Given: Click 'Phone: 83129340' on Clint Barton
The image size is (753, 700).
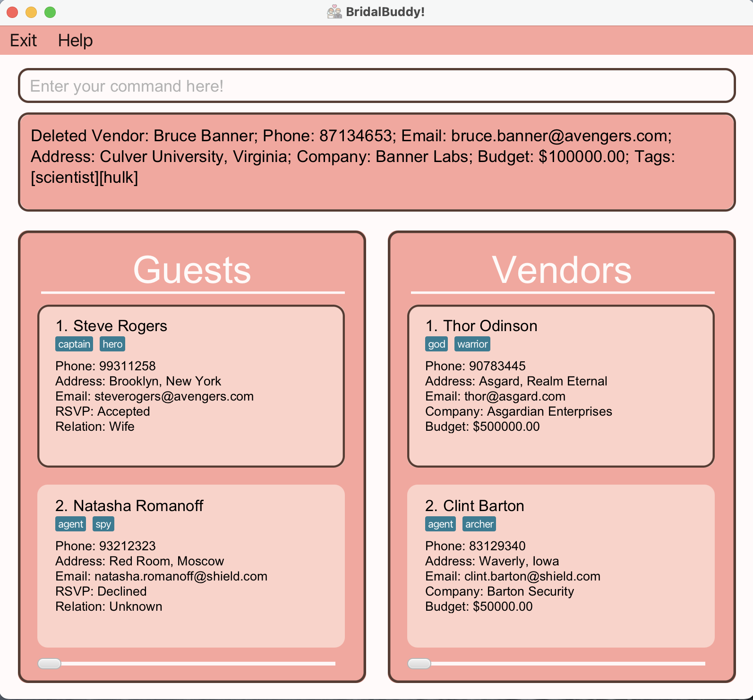Looking at the screenshot, I should pyautogui.click(x=475, y=546).
